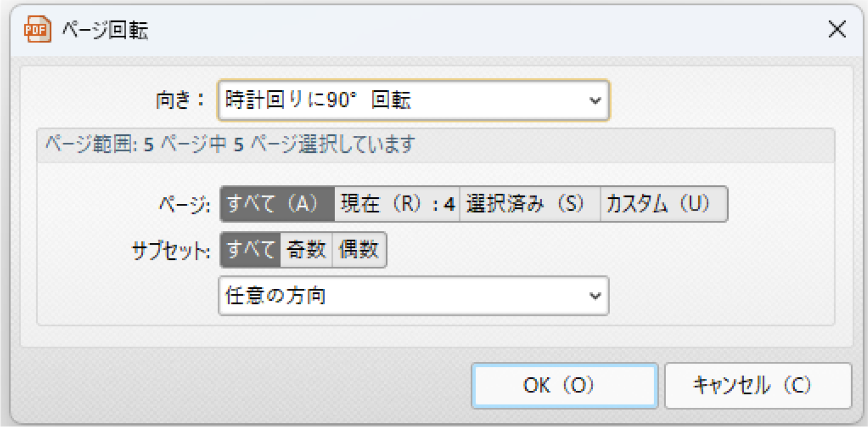Click the 向き： field label
Image resolution: width=868 pixels, height=427 pixels.
pyautogui.click(x=179, y=101)
